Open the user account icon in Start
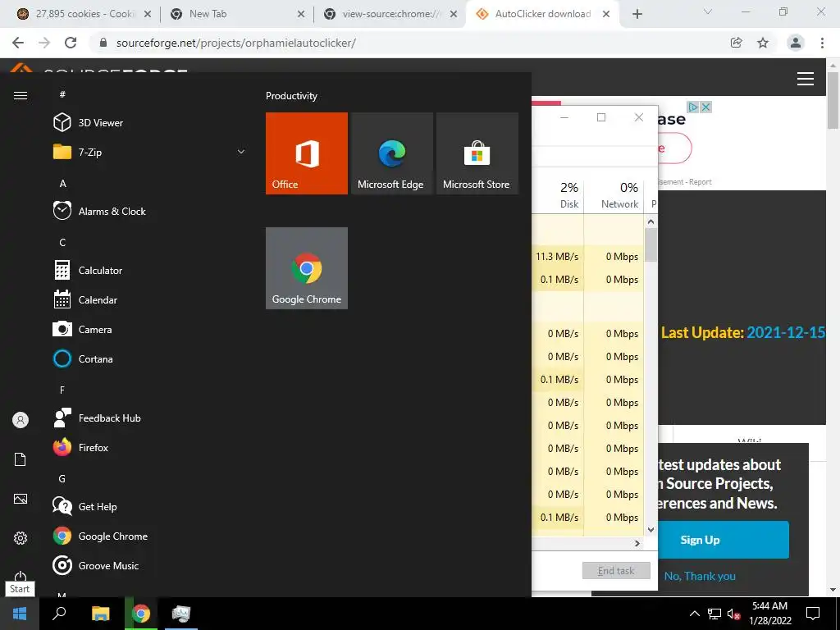 tap(21, 420)
